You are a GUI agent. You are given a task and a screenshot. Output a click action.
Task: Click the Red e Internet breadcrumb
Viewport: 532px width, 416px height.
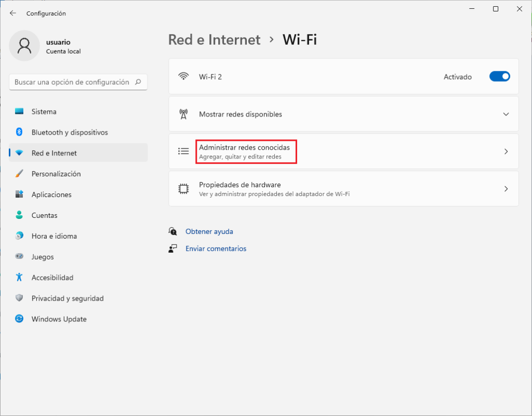click(214, 40)
